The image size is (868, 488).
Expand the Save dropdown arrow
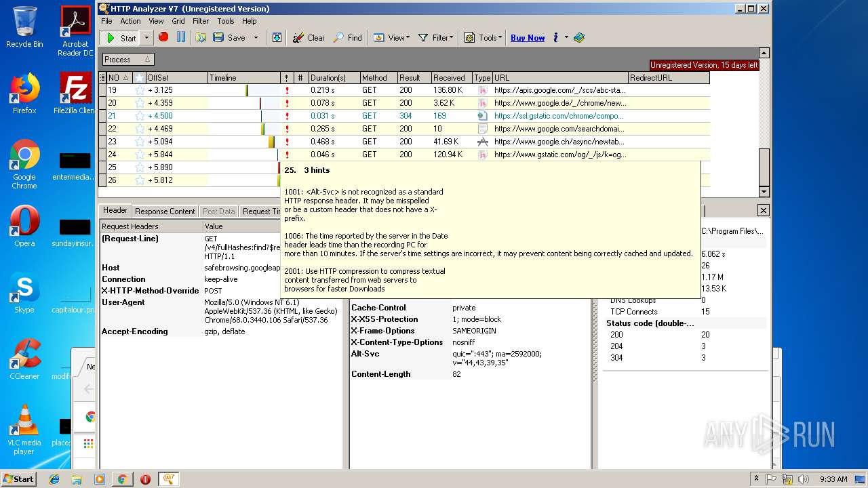pyautogui.click(x=256, y=38)
